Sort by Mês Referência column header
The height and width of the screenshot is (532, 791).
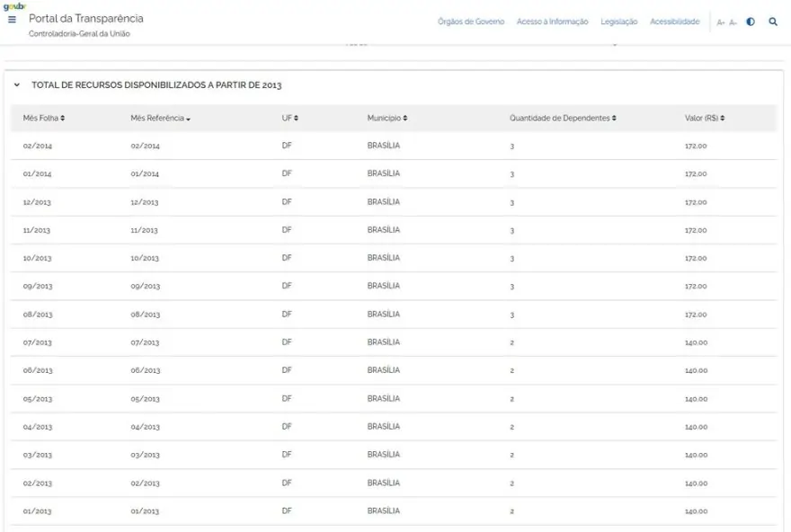click(160, 119)
